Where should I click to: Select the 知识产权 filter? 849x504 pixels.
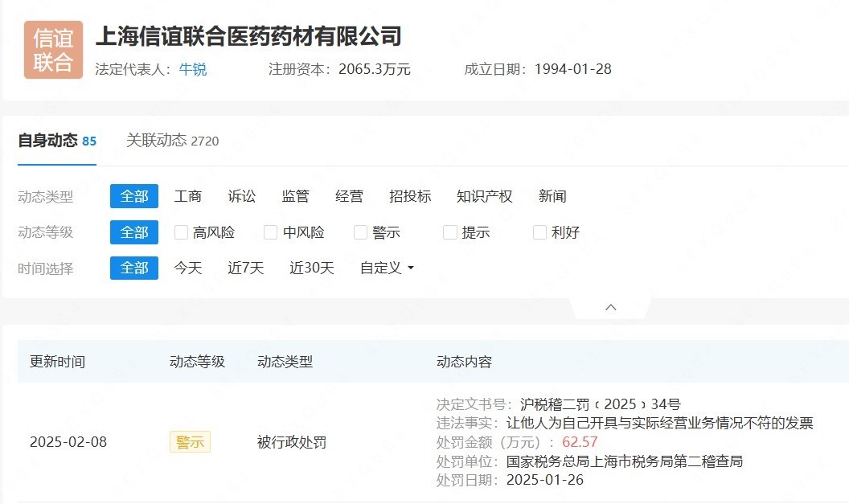point(483,195)
